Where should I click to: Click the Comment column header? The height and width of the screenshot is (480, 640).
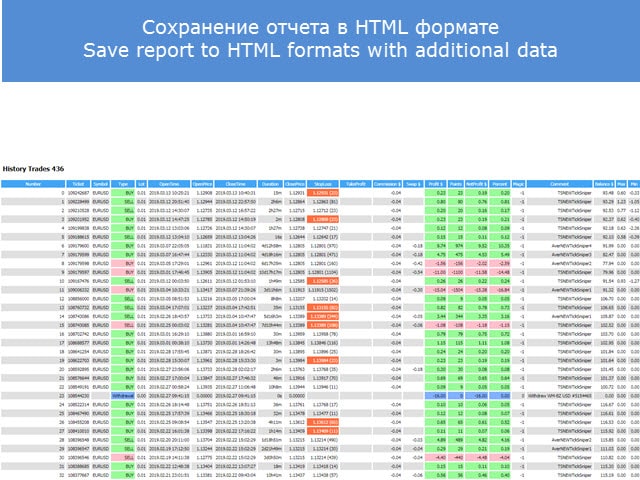click(x=564, y=185)
